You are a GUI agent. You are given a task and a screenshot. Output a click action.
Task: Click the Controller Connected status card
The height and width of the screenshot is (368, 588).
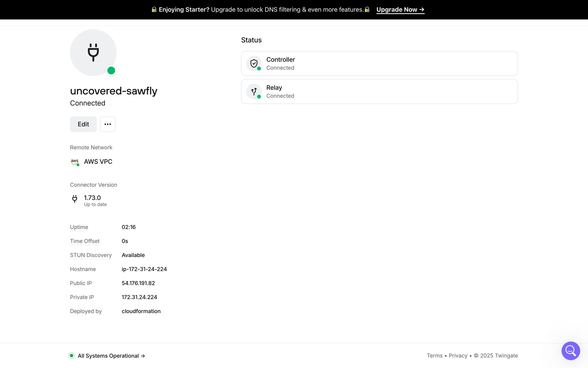[x=379, y=63]
